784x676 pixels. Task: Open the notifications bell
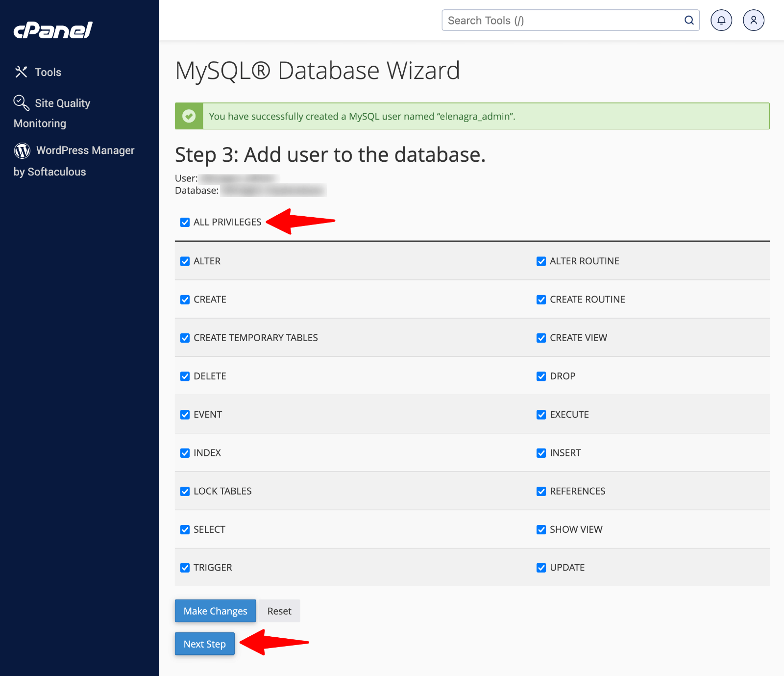point(721,20)
